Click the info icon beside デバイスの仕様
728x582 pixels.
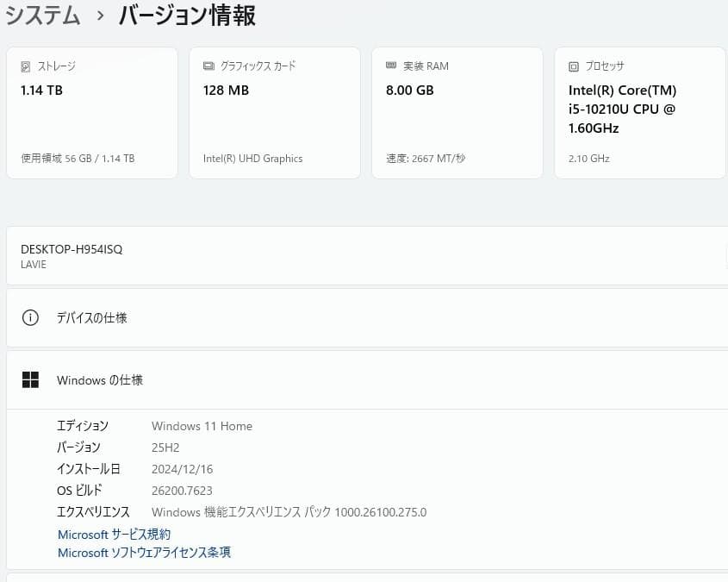coord(30,317)
